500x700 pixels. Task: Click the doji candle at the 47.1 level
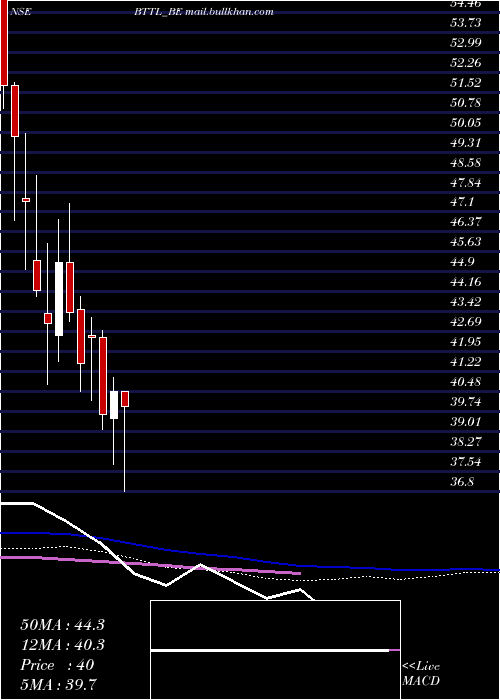[x=26, y=200]
